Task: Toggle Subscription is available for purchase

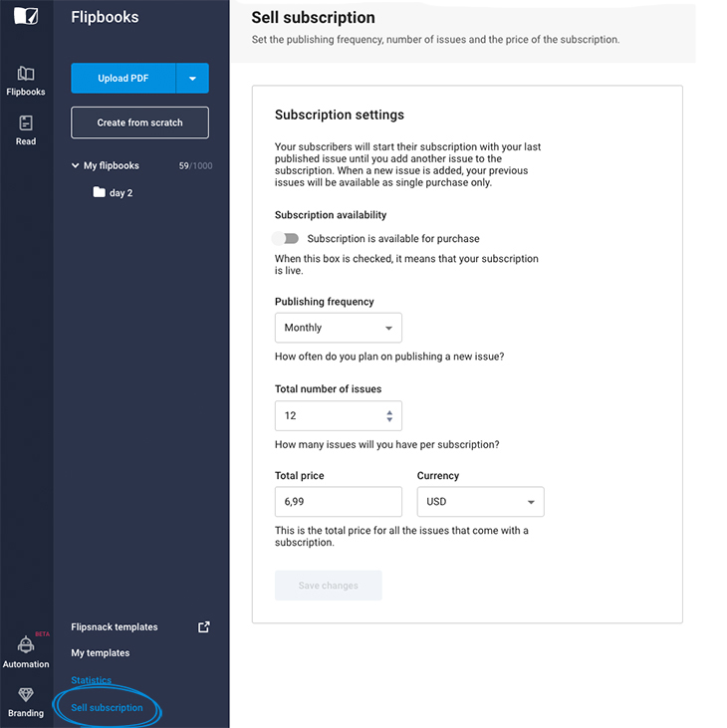Action: click(286, 239)
